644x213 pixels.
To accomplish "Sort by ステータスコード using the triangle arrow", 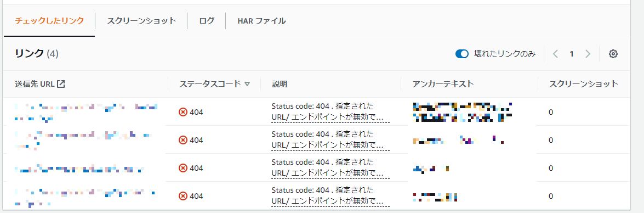I will [x=247, y=84].
